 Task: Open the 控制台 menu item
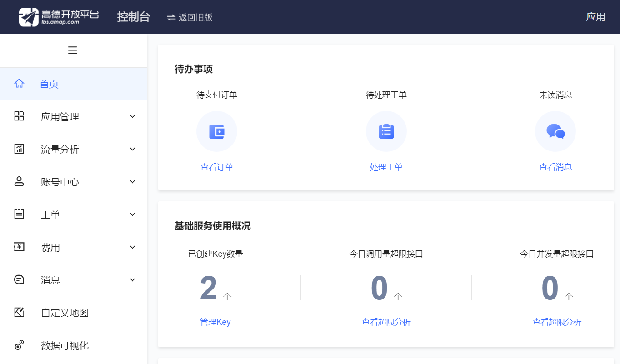click(x=134, y=16)
